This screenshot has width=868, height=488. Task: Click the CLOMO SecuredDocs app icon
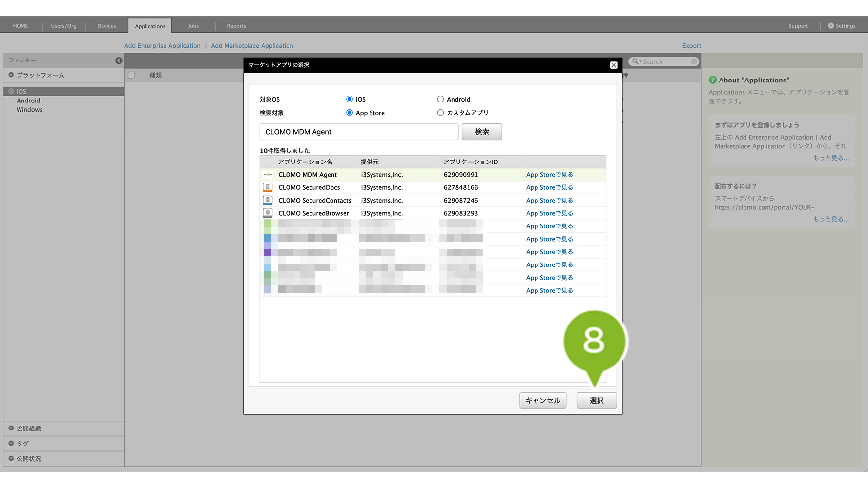point(268,187)
